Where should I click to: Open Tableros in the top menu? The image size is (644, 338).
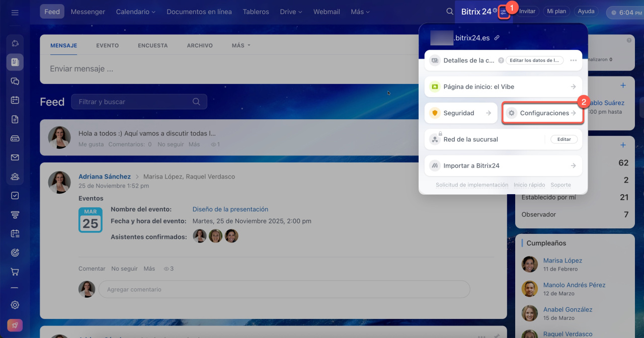(x=256, y=12)
